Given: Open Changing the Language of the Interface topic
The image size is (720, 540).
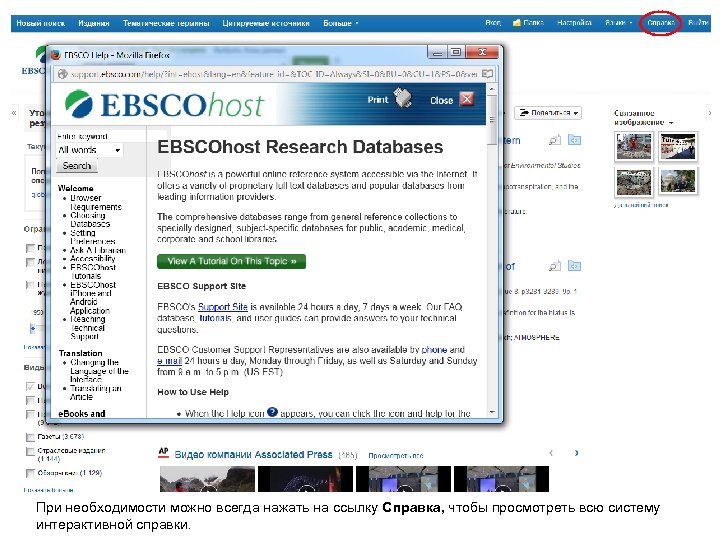Looking at the screenshot, I should click(x=99, y=371).
